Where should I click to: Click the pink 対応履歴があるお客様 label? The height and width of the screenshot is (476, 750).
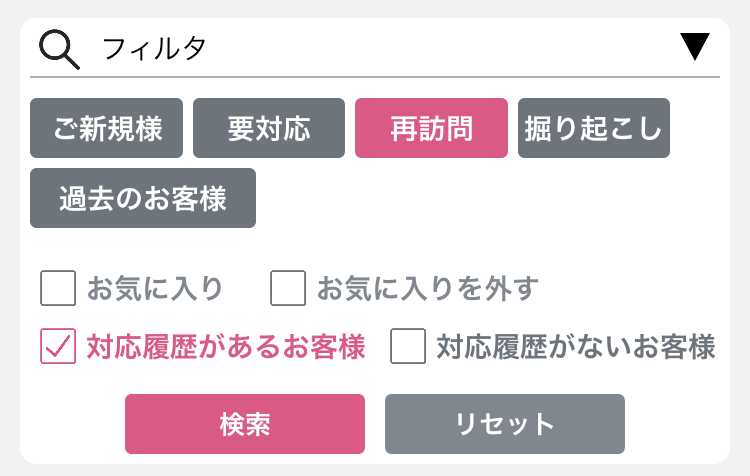click(226, 346)
